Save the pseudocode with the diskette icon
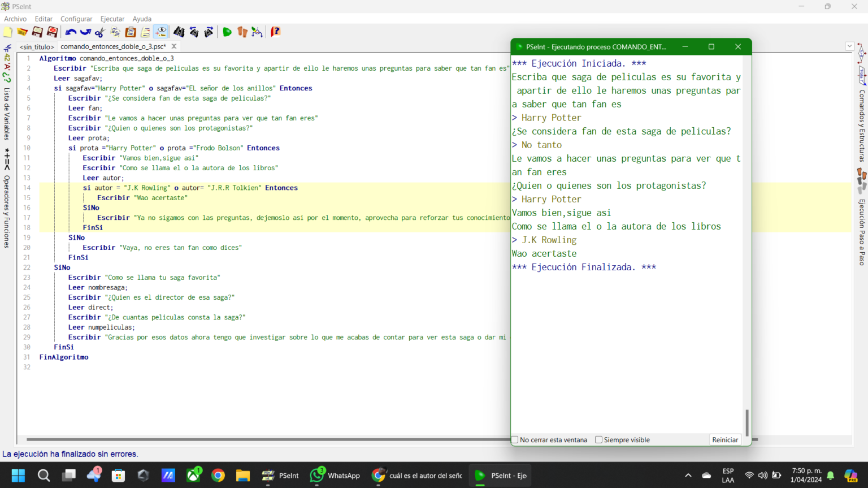Image resolution: width=868 pixels, height=488 pixels. pyautogui.click(x=37, y=32)
